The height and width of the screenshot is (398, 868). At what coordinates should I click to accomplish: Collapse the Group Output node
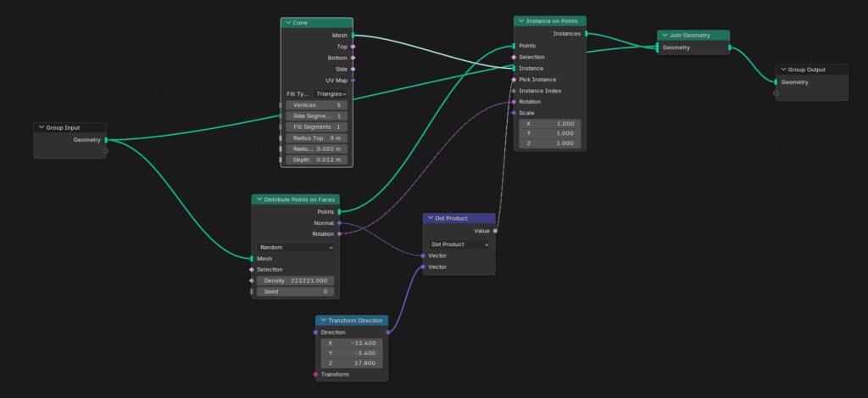coord(783,70)
